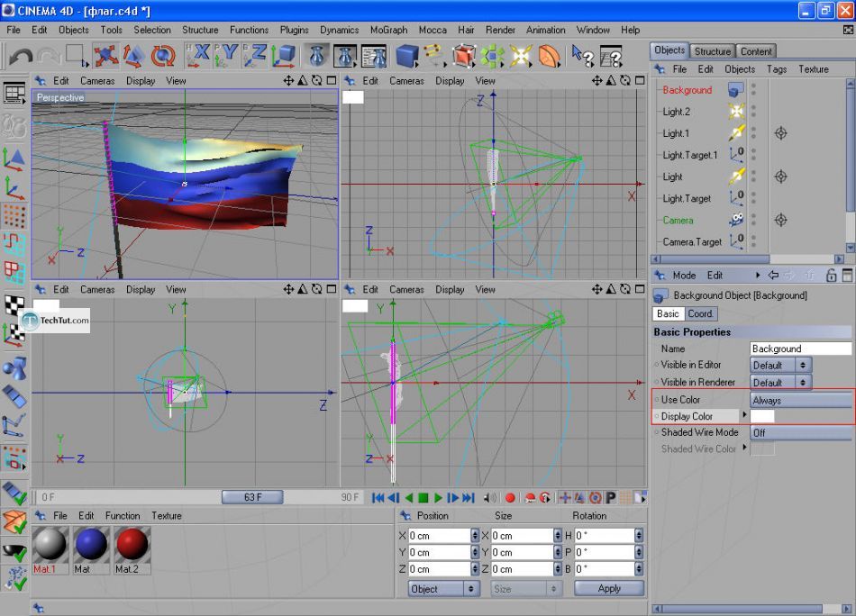Toggle X axis lock icon
The image size is (856, 616).
197,56
